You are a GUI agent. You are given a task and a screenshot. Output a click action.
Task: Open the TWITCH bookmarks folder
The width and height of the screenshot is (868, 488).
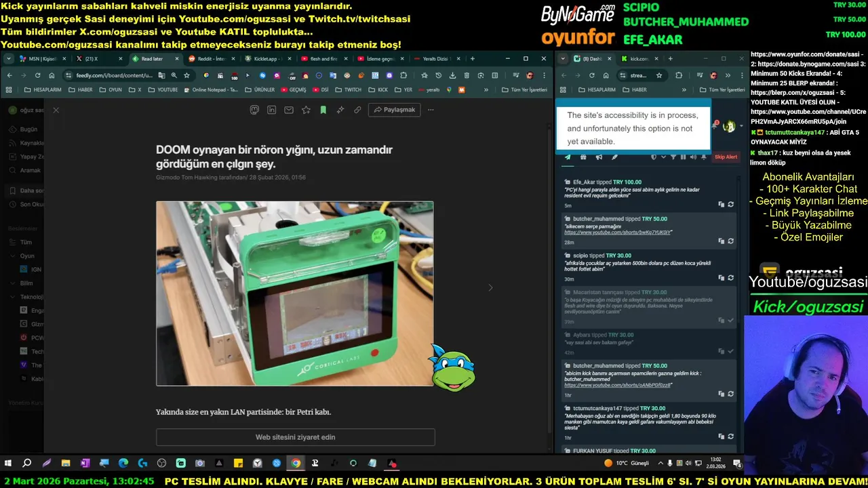pyautogui.click(x=348, y=89)
